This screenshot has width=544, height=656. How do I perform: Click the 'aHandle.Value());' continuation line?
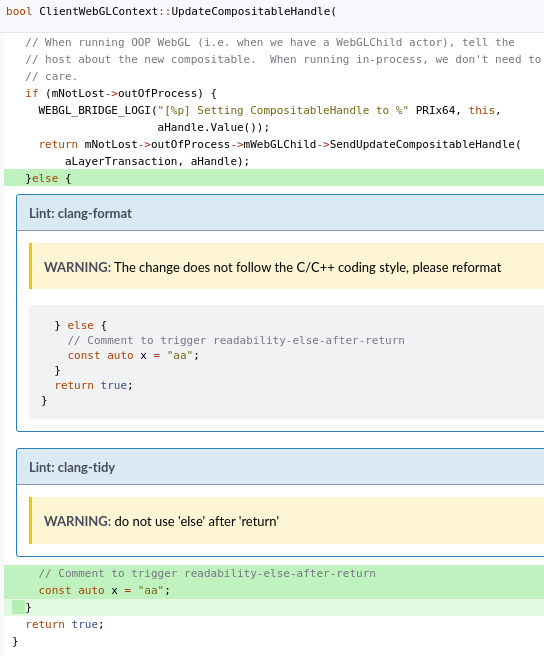[x=213, y=127]
